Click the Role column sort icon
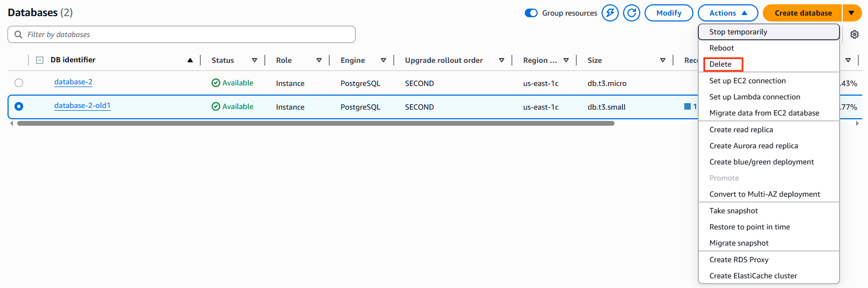This screenshot has height=288, width=868. pos(319,60)
